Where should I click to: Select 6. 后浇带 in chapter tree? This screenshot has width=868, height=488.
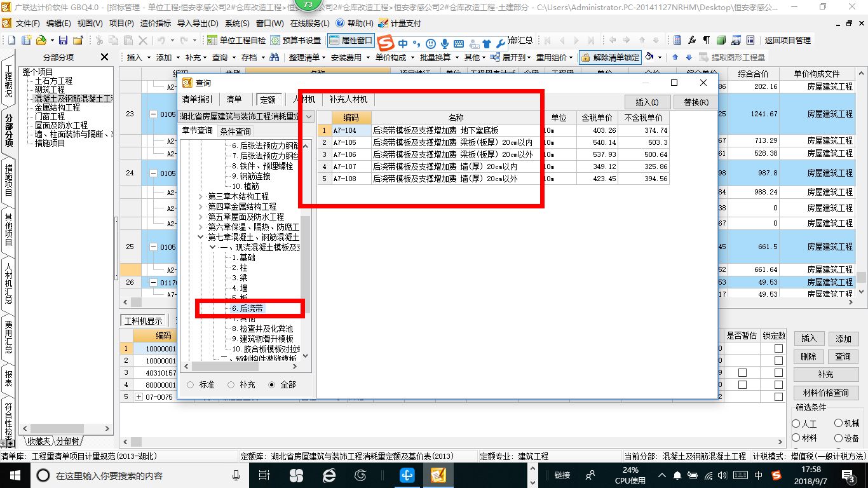pyautogui.click(x=247, y=308)
